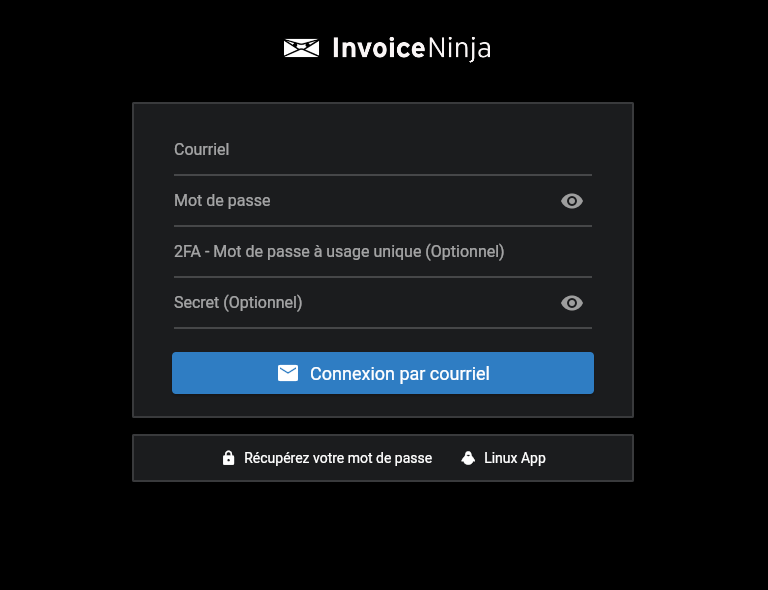The image size is (768, 590).
Task: Show password with Mot de passe eye icon
Action: tap(572, 201)
